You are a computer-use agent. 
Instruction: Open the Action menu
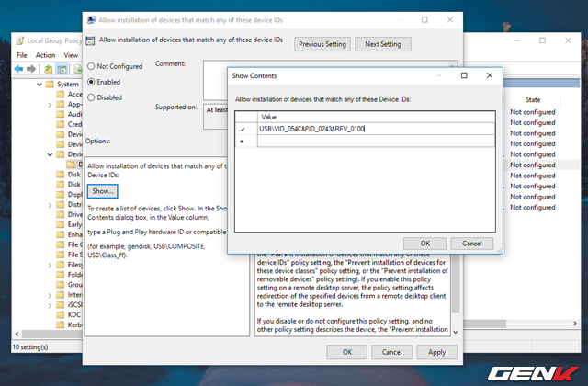click(46, 55)
